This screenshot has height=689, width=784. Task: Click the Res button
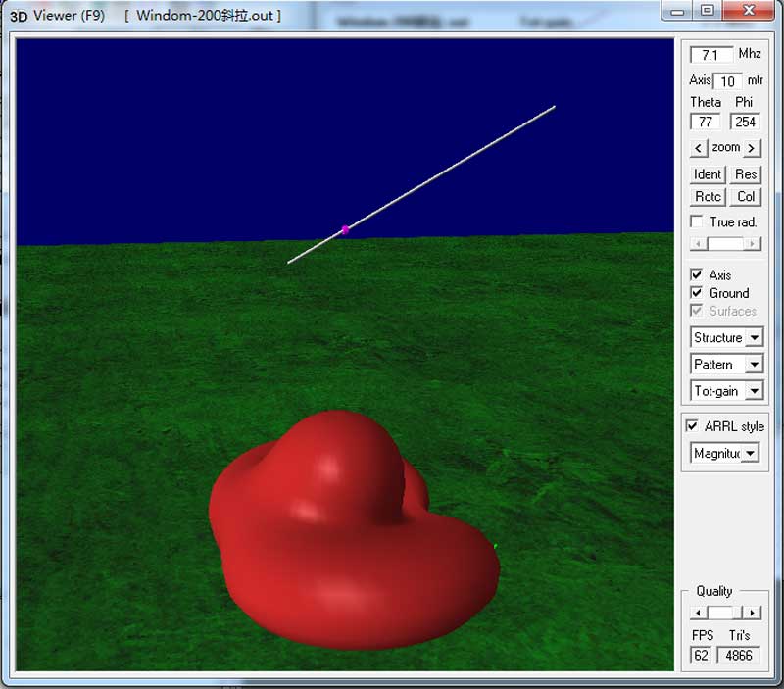(x=746, y=174)
